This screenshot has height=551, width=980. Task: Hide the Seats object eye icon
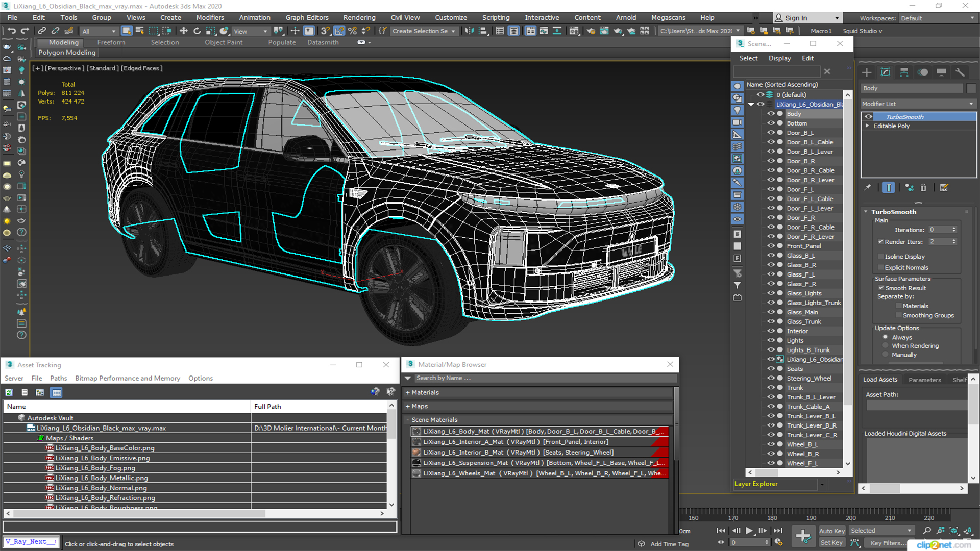771,369
